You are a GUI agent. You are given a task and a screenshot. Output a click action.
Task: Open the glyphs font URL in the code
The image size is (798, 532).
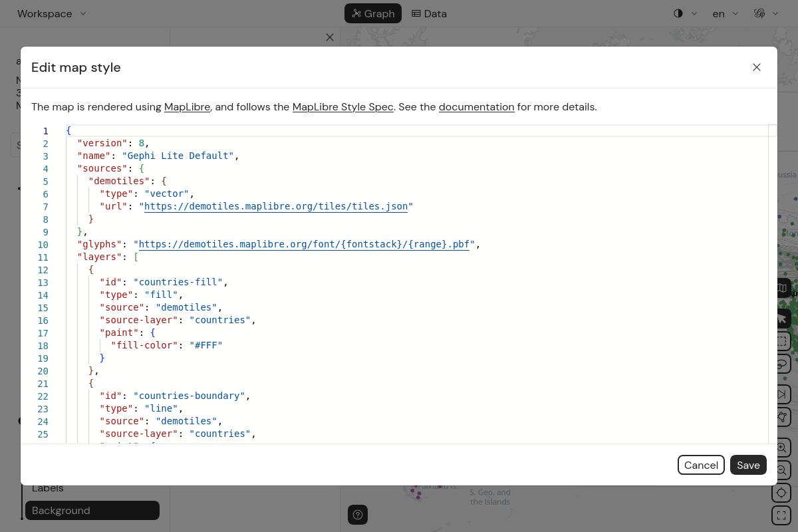click(x=305, y=245)
